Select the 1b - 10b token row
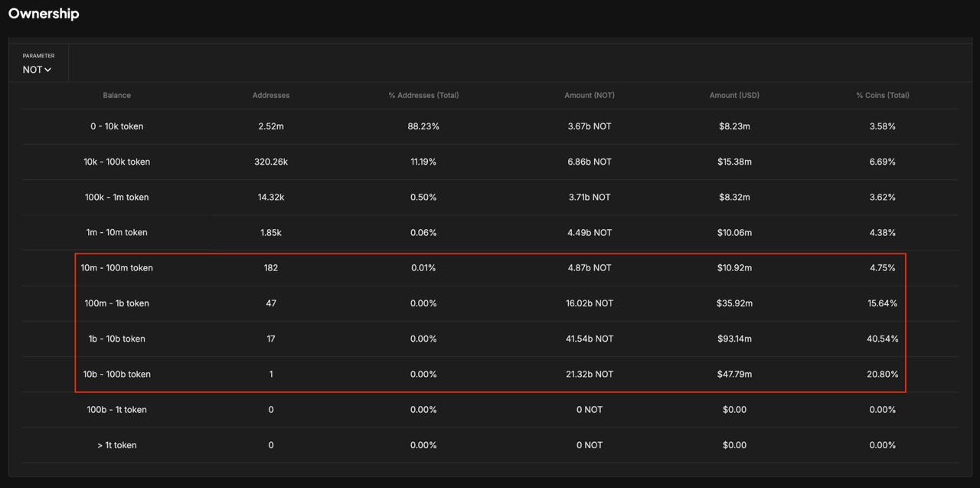The width and height of the screenshot is (980, 488). [x=117, y=339]
